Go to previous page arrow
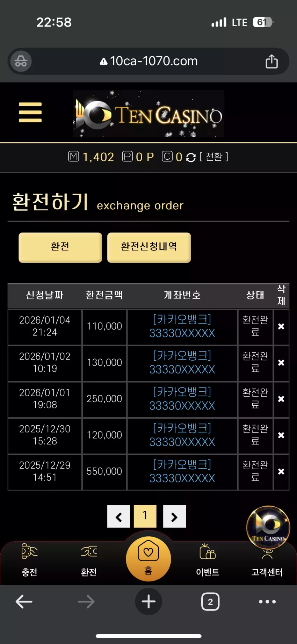This screenshot has height=644, width=297. point(119,516)
